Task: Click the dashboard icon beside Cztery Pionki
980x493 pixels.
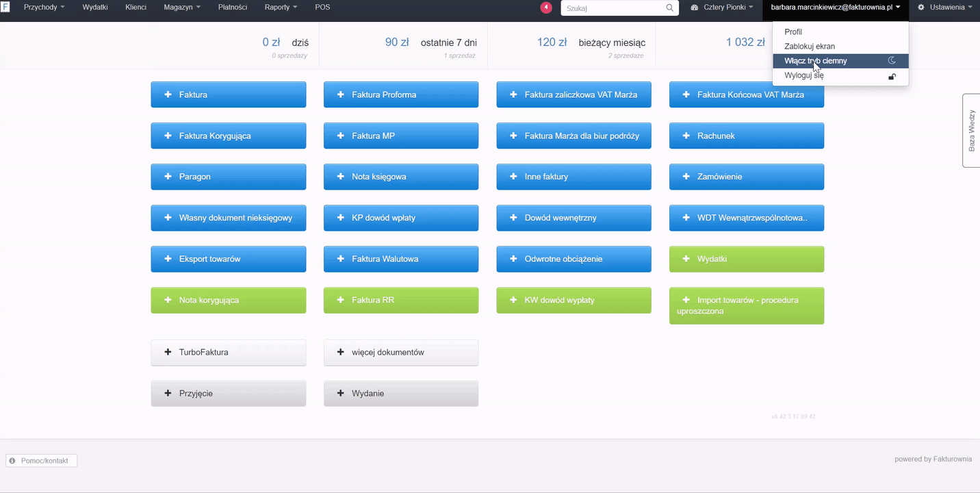Action: (695, 8)
